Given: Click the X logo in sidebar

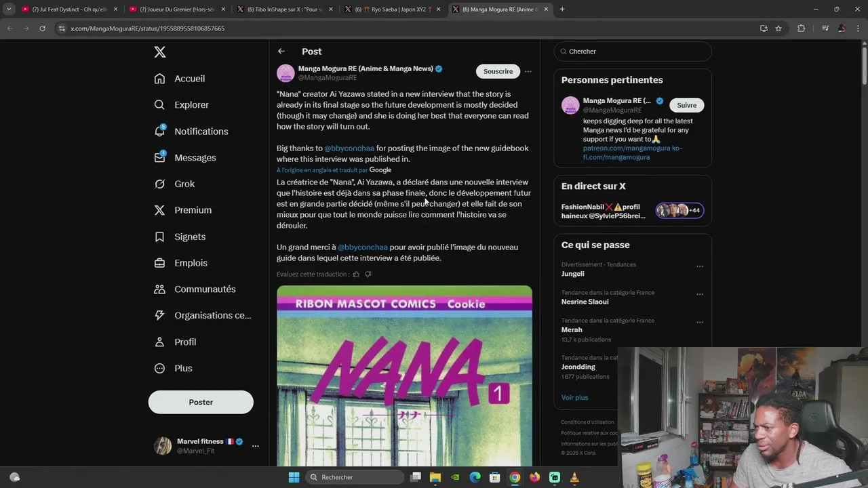Looking at the screenshot, I should pyautogui.click(x=160, y=52).
